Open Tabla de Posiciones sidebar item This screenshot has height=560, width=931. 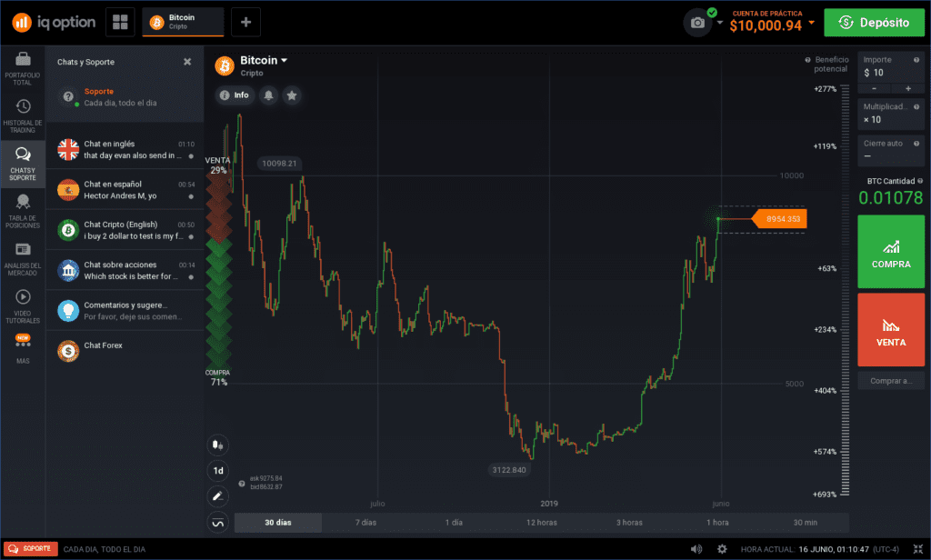(23, 212)
